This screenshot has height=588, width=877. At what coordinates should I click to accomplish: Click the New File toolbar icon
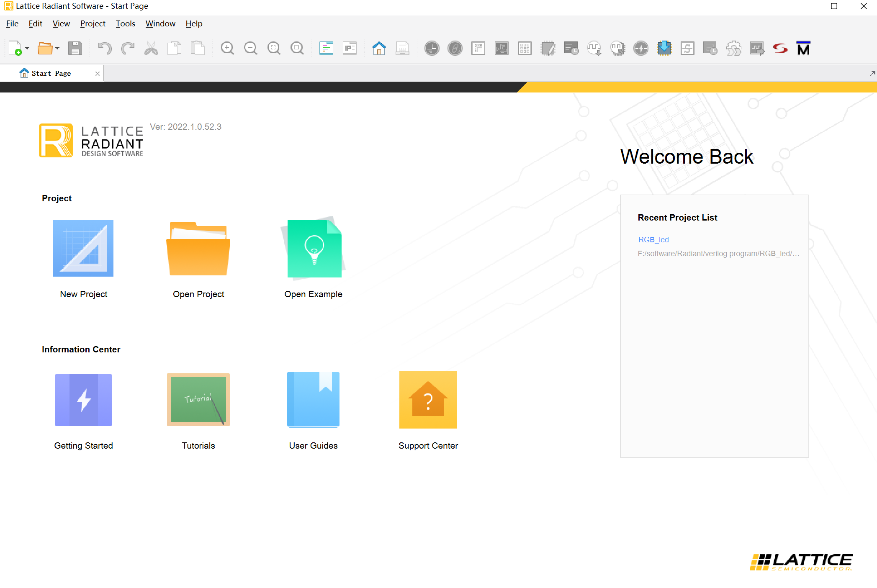click(15, 49)
